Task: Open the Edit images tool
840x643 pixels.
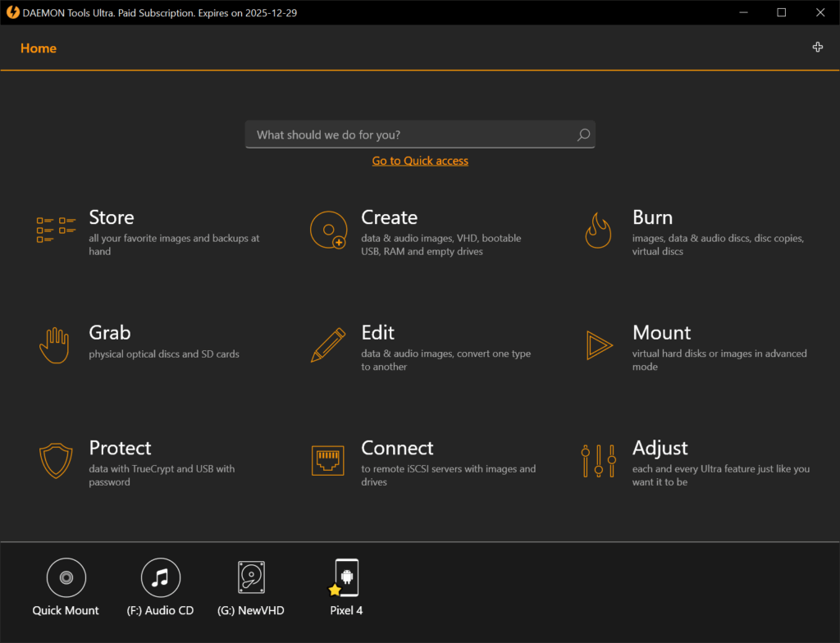Action: point(377,333)
